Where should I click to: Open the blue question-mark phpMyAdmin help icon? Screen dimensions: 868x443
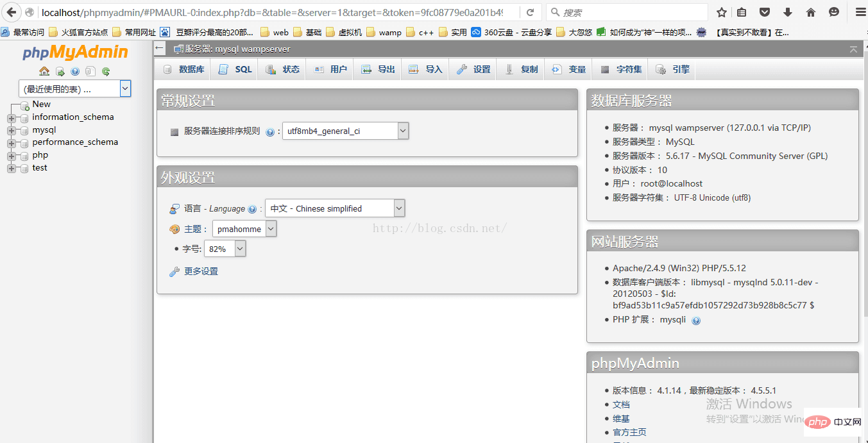tap(75, 71)
